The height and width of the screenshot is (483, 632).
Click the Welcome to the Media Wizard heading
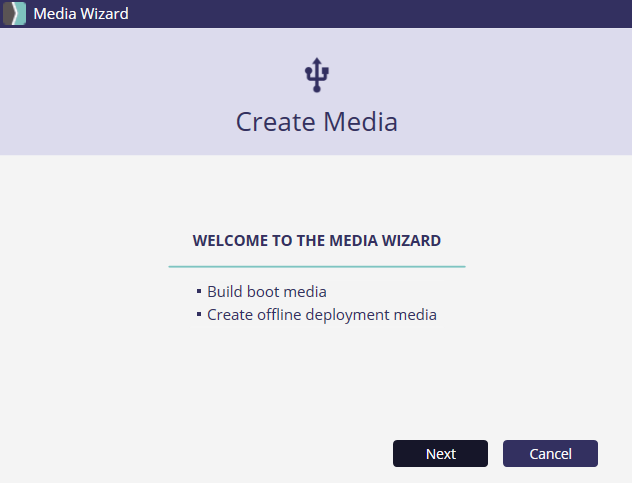(316, 241)
